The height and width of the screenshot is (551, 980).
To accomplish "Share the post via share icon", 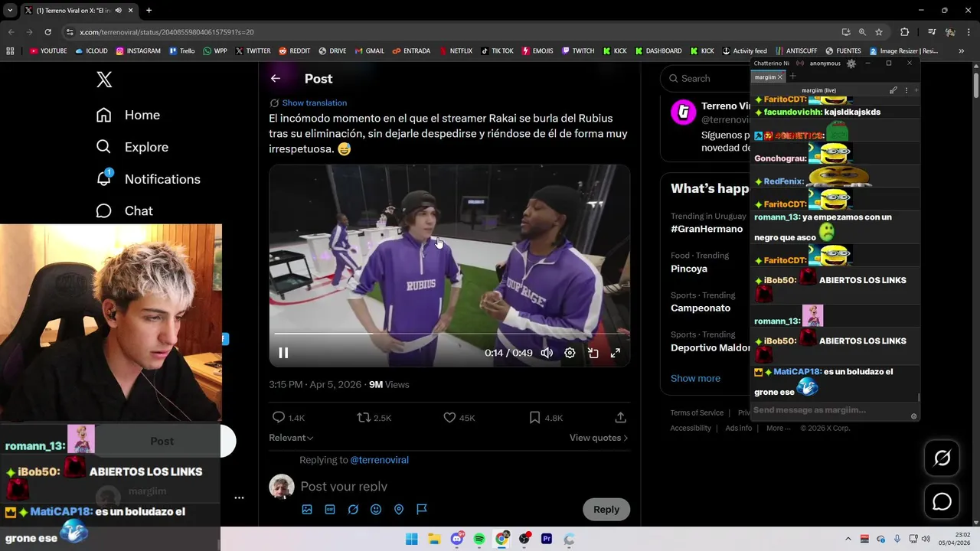I will pyautogui.click(x=620, y=417).
